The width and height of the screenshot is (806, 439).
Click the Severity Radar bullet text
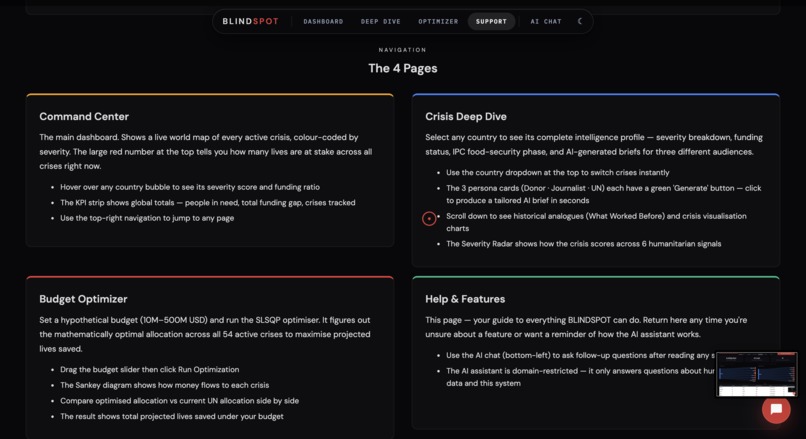(x=583, y=244)
